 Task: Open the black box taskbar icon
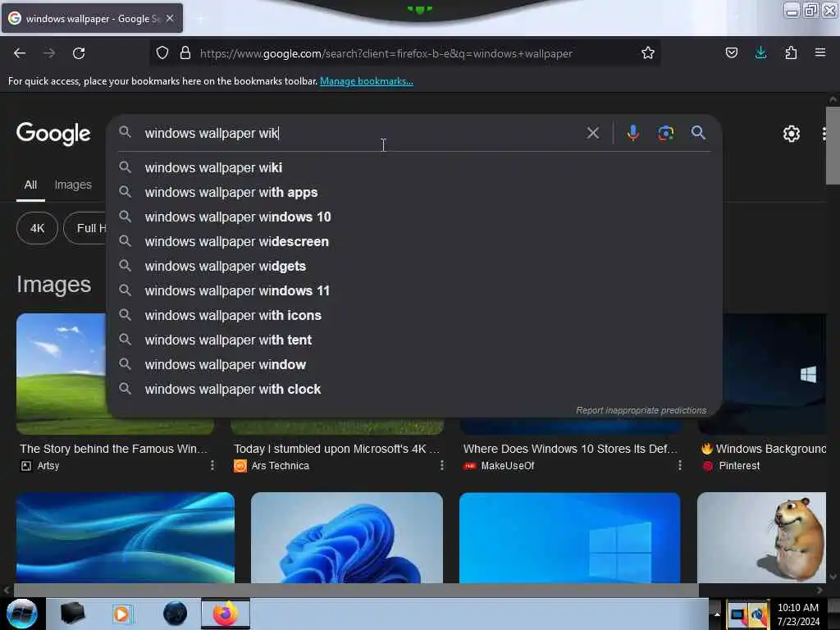73,614
